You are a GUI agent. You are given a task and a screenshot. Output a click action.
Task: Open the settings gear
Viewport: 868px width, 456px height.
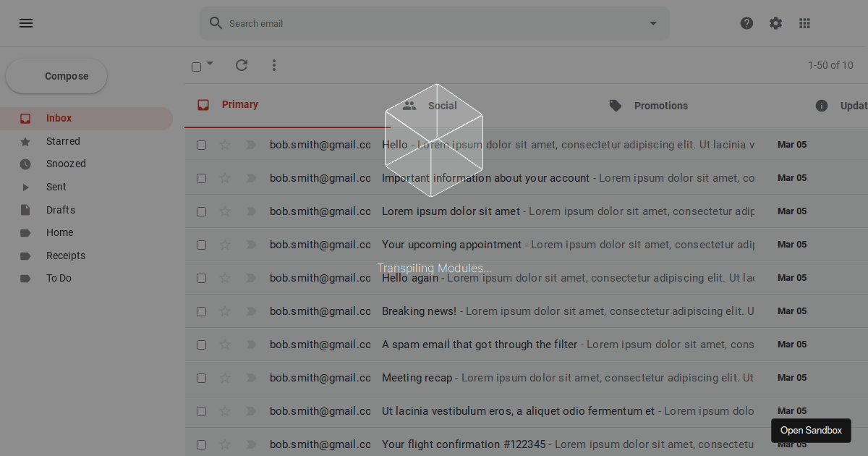775,22
